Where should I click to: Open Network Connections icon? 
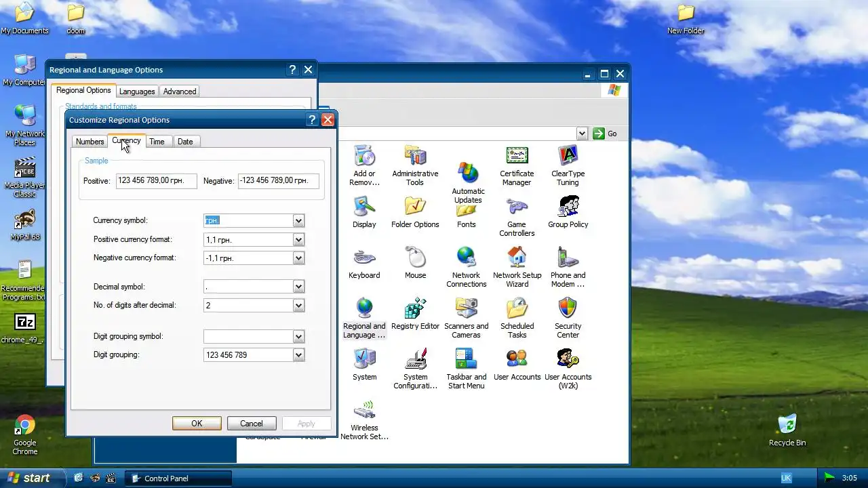tap(467, 267)
